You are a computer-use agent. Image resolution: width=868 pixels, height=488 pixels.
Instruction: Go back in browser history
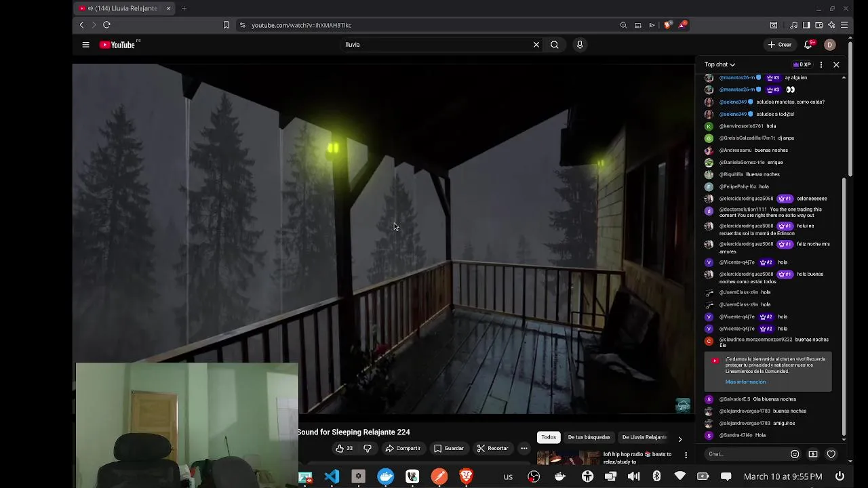(81, 25)
